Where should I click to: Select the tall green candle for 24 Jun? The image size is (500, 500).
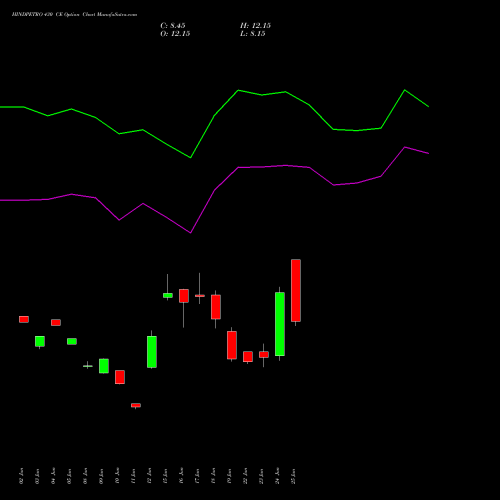tap(280, 324)
